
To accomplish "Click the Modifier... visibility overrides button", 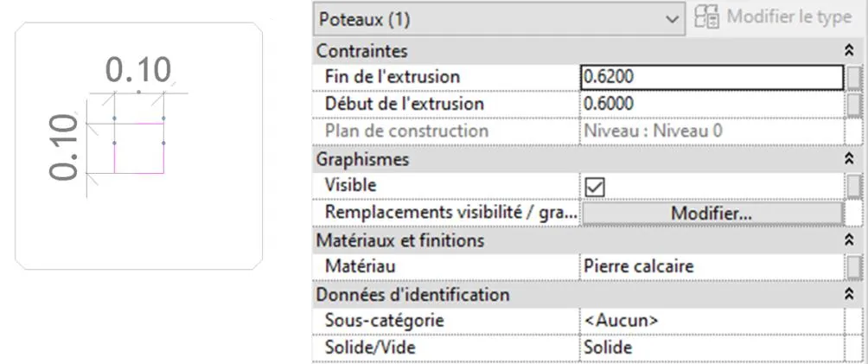I will (712, 213).
